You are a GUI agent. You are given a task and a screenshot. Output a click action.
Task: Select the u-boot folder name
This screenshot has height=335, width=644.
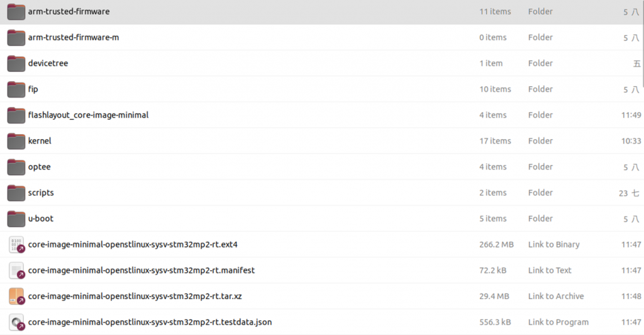[x=41, y=219]
